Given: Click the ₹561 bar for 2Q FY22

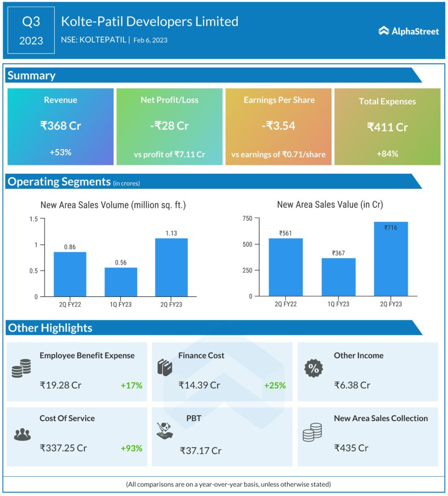Looking at the screenshot, I should point(285,267).
